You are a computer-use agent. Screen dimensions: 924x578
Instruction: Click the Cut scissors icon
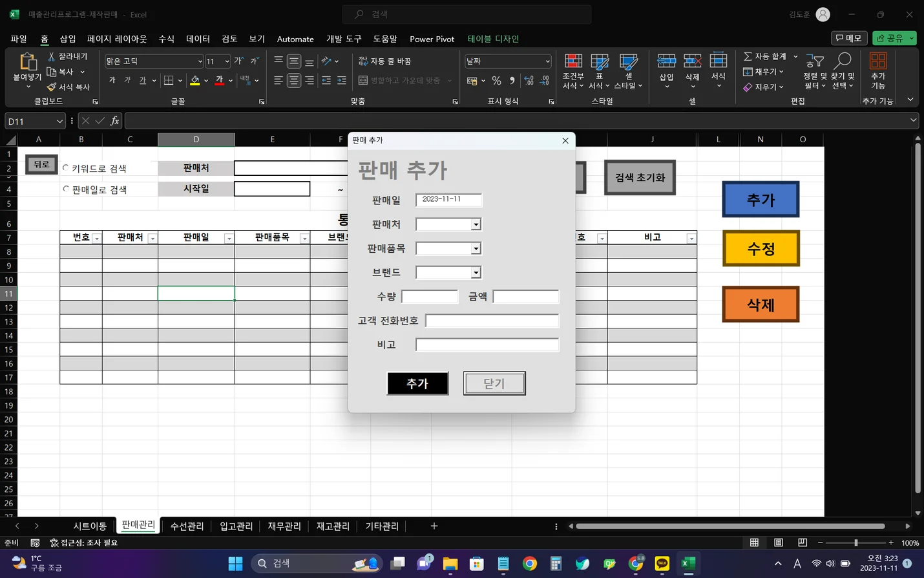pos(52,57)
